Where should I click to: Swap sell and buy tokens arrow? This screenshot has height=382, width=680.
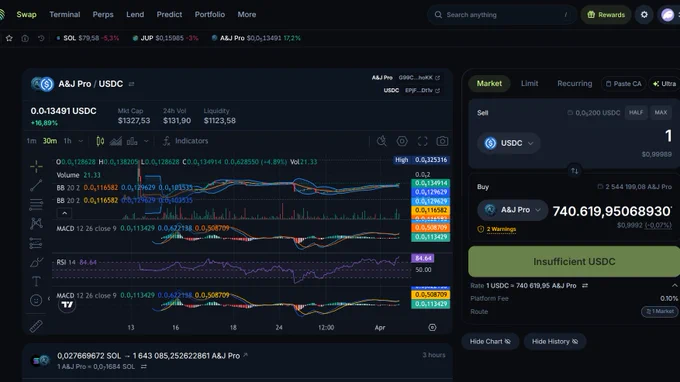[574, 171]
